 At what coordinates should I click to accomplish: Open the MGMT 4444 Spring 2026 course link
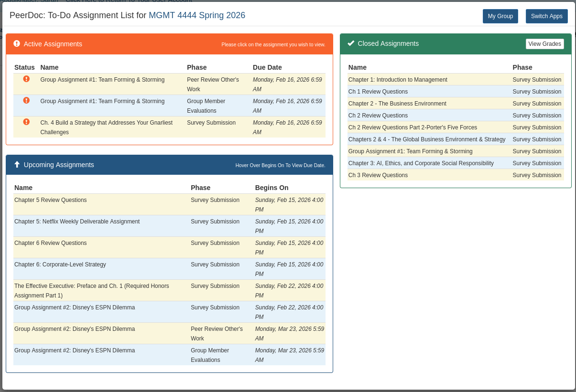pyautogui.click(x=197, y=15)
